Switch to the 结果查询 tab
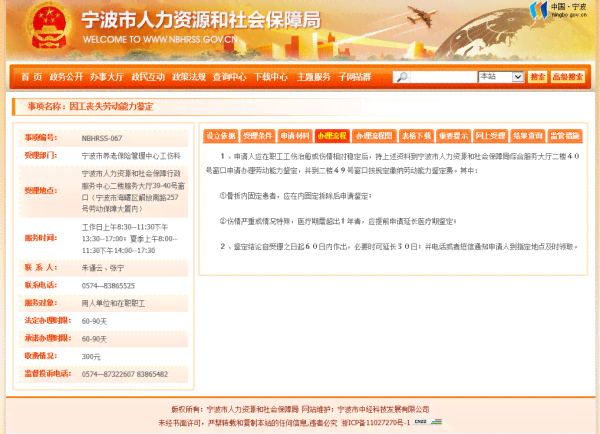 click(528, 136)
